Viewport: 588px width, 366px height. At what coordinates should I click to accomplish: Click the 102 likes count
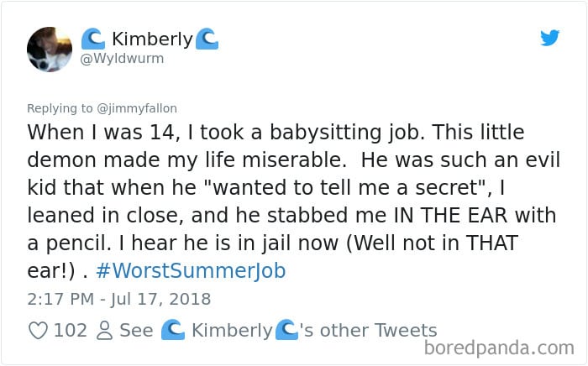tap(70, 331)
